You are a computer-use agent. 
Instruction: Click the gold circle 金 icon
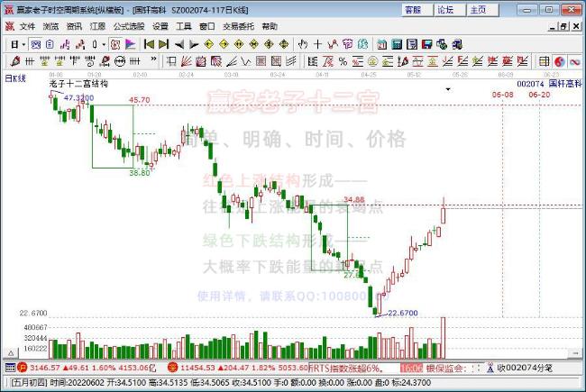[x=372, y=61]
